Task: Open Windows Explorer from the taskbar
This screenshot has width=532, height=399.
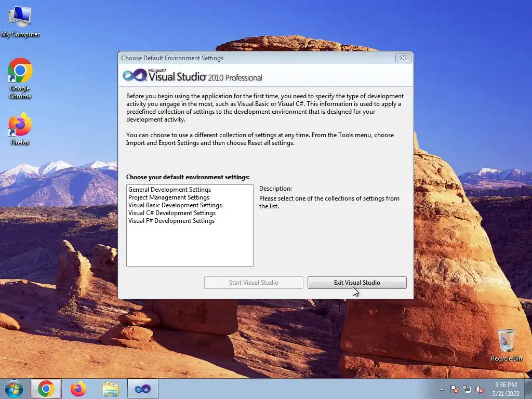Action: click(111, 389)
